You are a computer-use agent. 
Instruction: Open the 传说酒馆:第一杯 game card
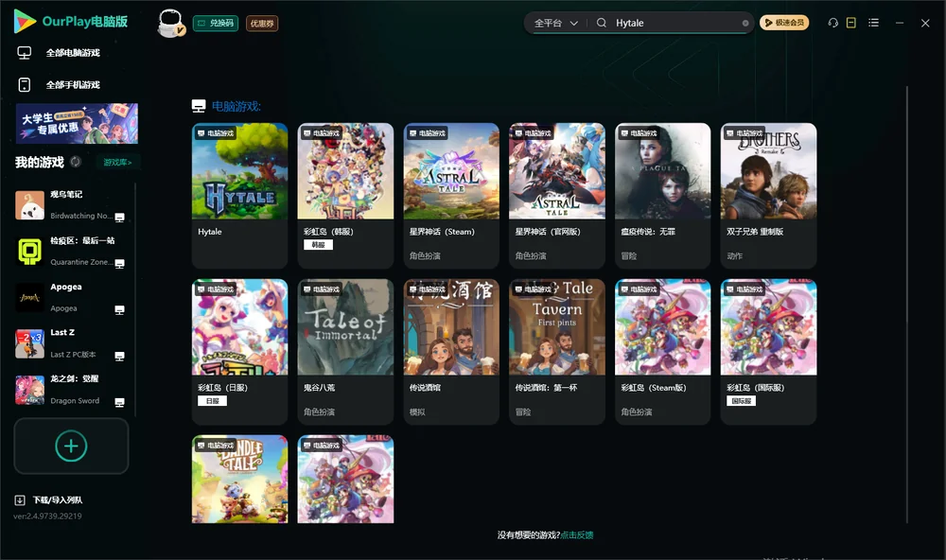tap(557, 352)
